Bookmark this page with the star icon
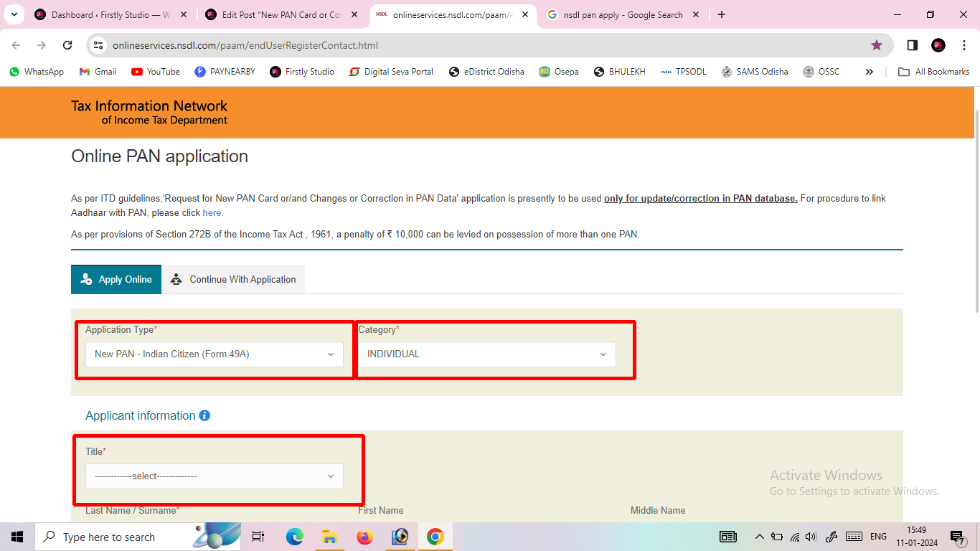Image resolution: width=980 pixels, height=551 pixels. (x=877, y=44)
